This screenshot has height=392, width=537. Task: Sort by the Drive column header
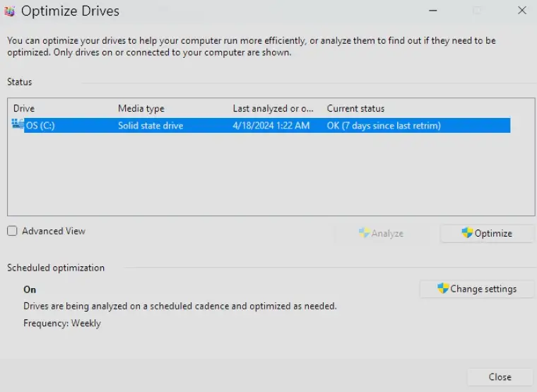point(24,109)
